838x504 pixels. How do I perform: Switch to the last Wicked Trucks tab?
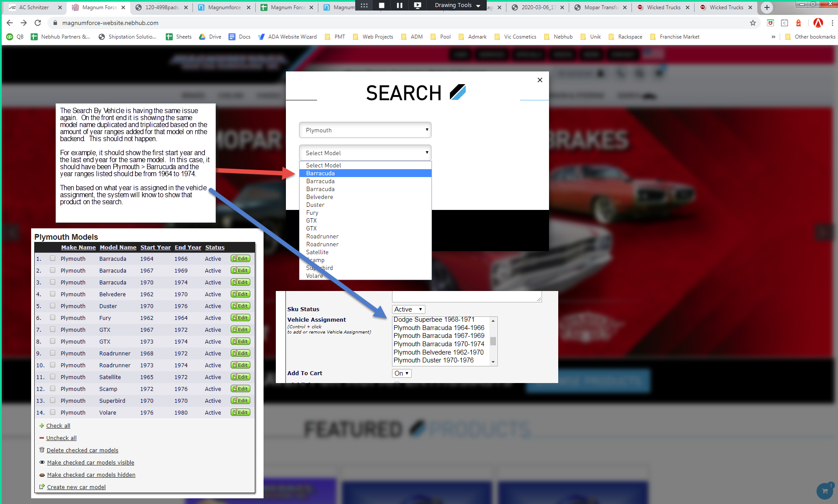click(726, 7)
